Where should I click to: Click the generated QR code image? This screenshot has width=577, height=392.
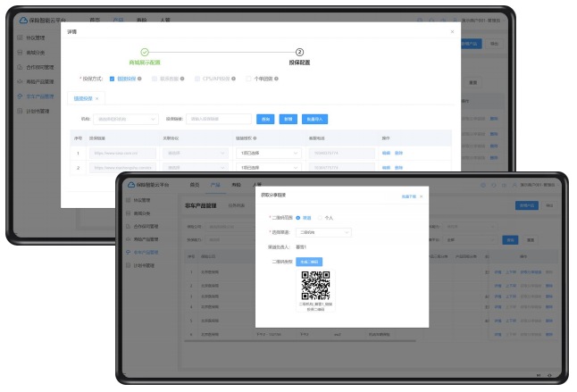click(315, 286)
